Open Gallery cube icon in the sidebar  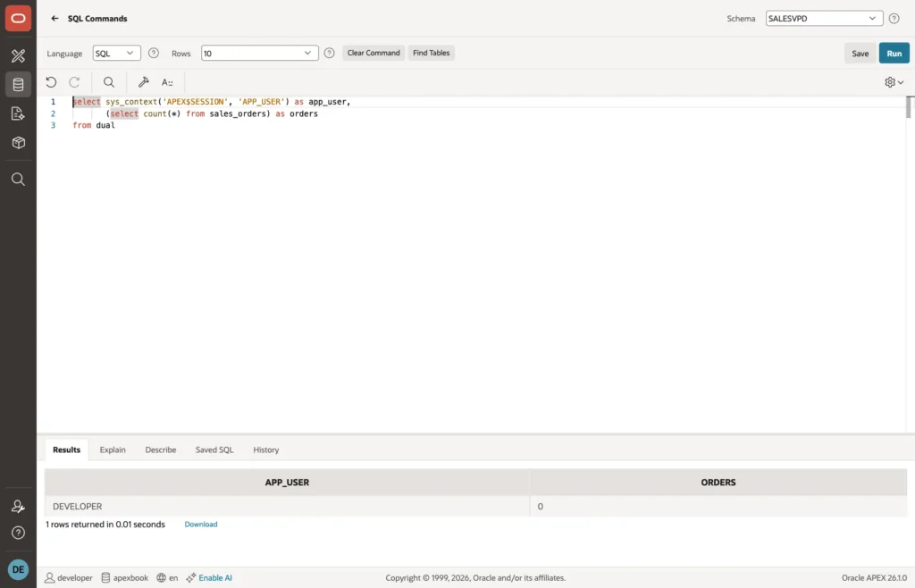coord(18,143)
